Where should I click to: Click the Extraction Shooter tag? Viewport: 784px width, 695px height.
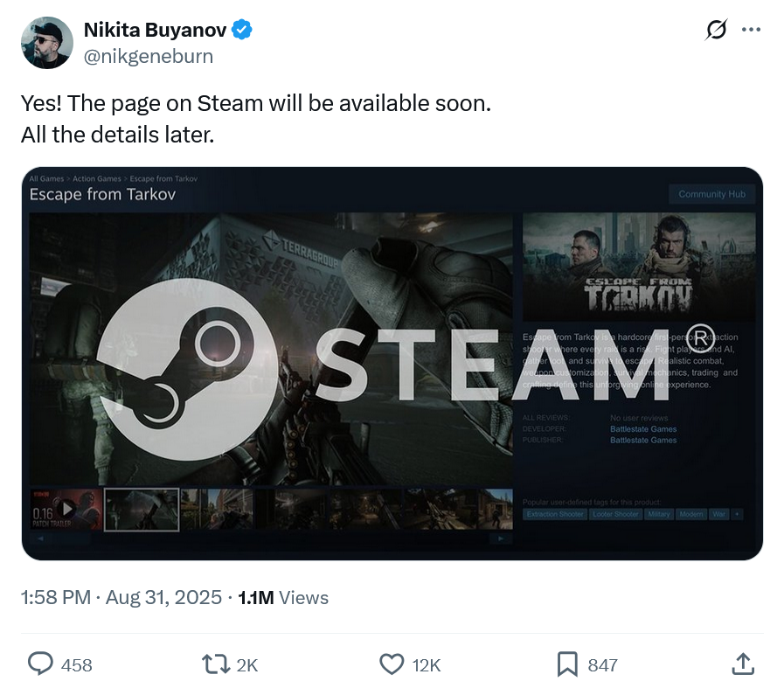555,514
